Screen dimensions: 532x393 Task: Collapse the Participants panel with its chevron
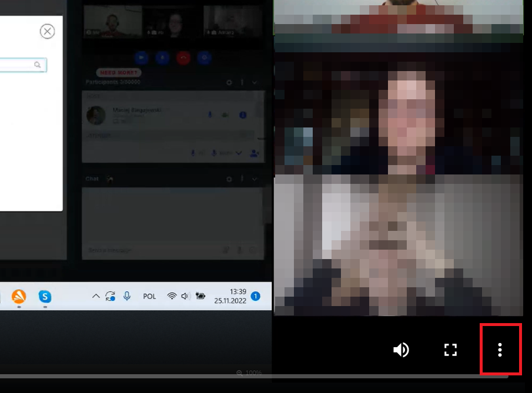255,83
